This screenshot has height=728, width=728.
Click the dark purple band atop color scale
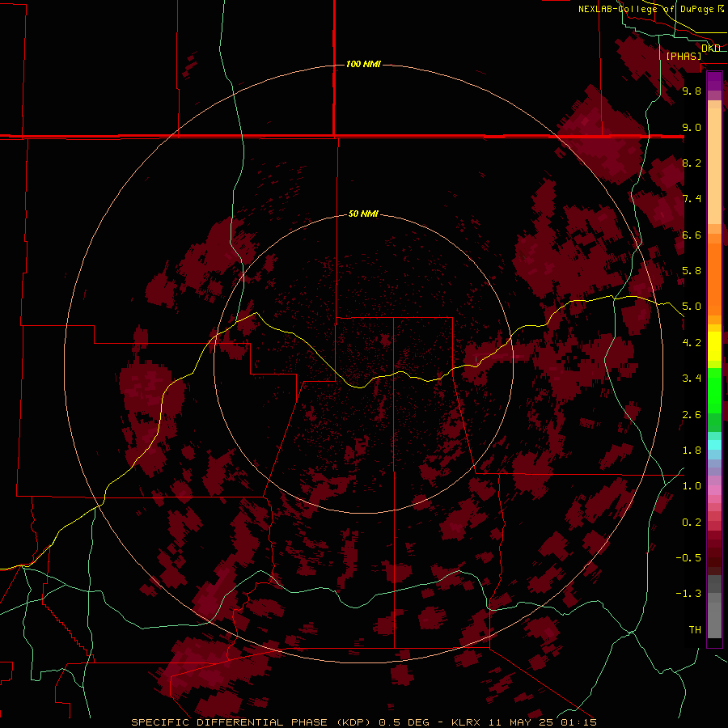pyautogui.click(x=714, y=81)
